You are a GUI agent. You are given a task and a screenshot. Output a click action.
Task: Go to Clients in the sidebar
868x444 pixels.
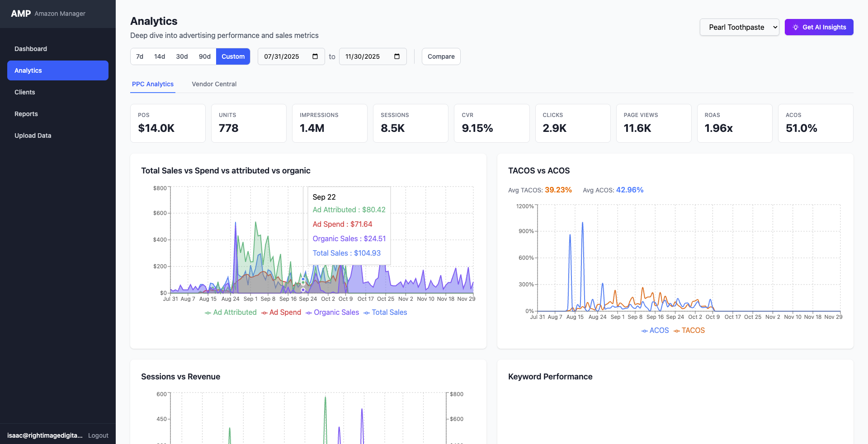pyautogui.click(x=58, y=92)
